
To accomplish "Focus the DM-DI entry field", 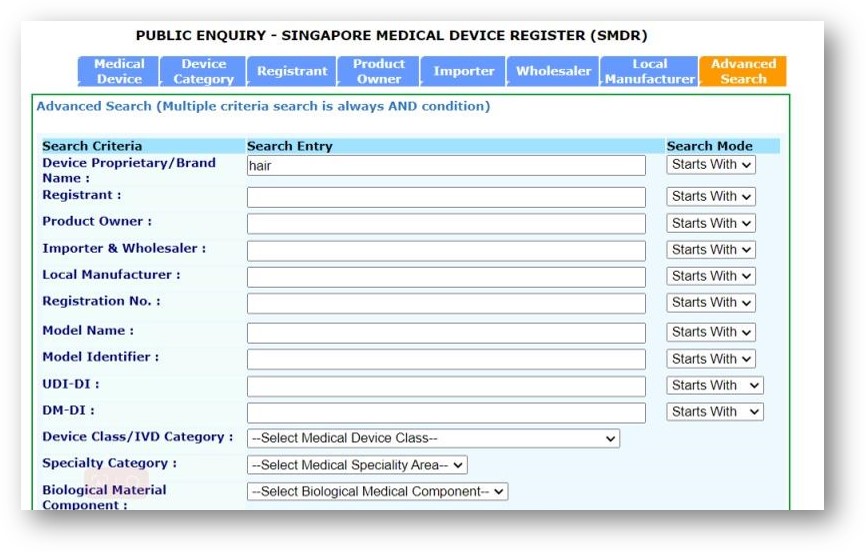I will pos(446,413).
